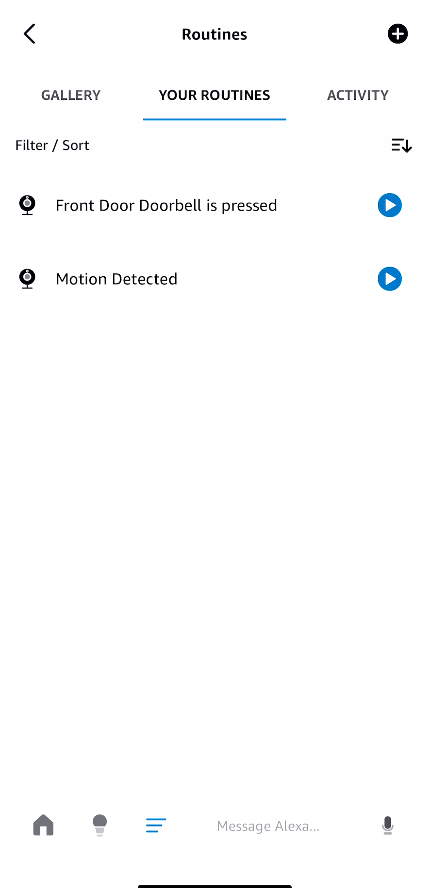Click the Routines page title

click(x=214, y=34)
